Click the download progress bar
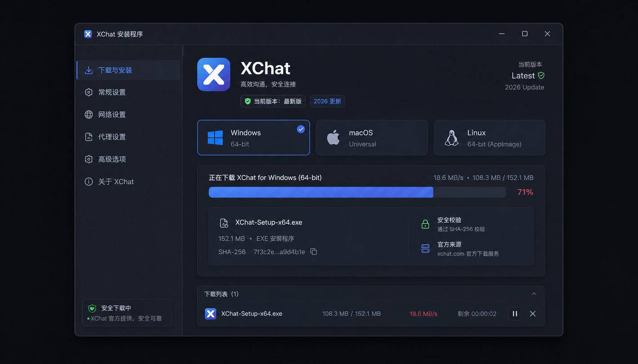Image resolution: width=638 pixels, height=364 pixels. (357, 192)
